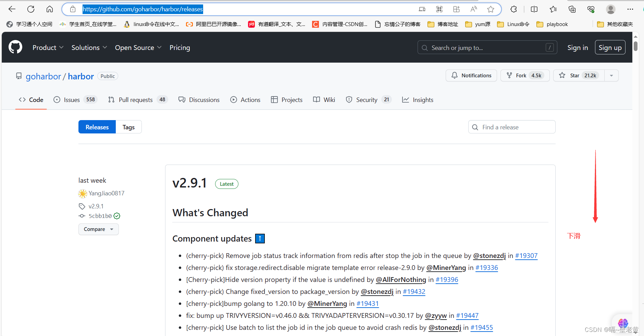Open read aloud icon in address bar
The image size is (644, 336).
coord(474,9)
